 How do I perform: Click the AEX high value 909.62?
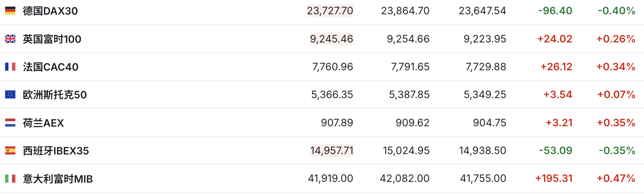[412, 123]
